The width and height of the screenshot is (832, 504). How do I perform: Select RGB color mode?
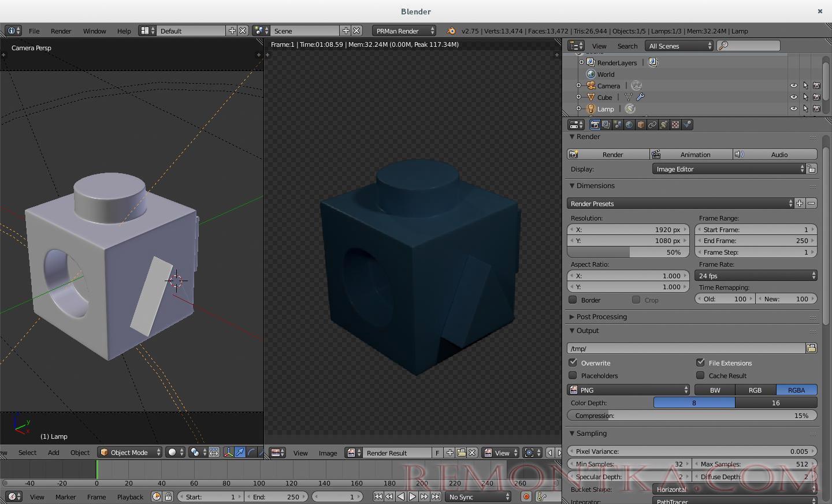[755, 390]
